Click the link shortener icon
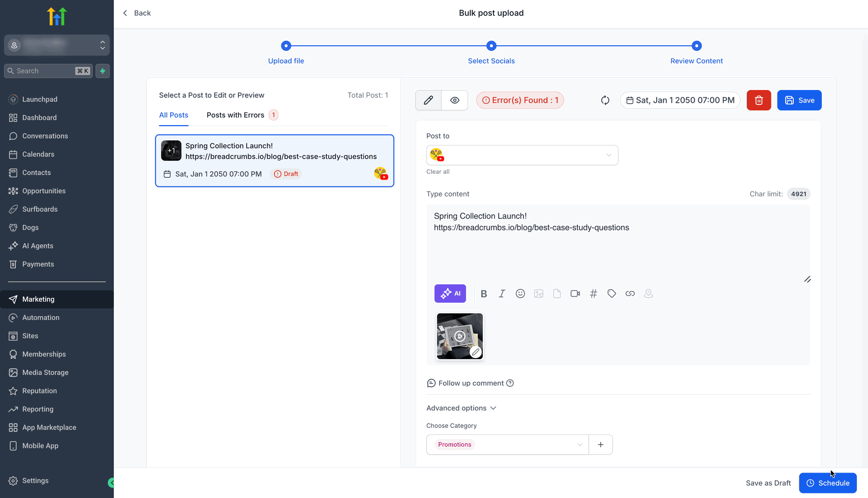Screen dimensions: 868x498 pos(630,294)
